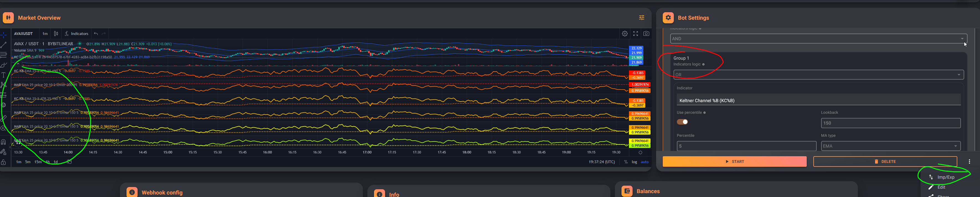Open the time axis settings icon
The image size is (980, 197).
pos(640,152)
